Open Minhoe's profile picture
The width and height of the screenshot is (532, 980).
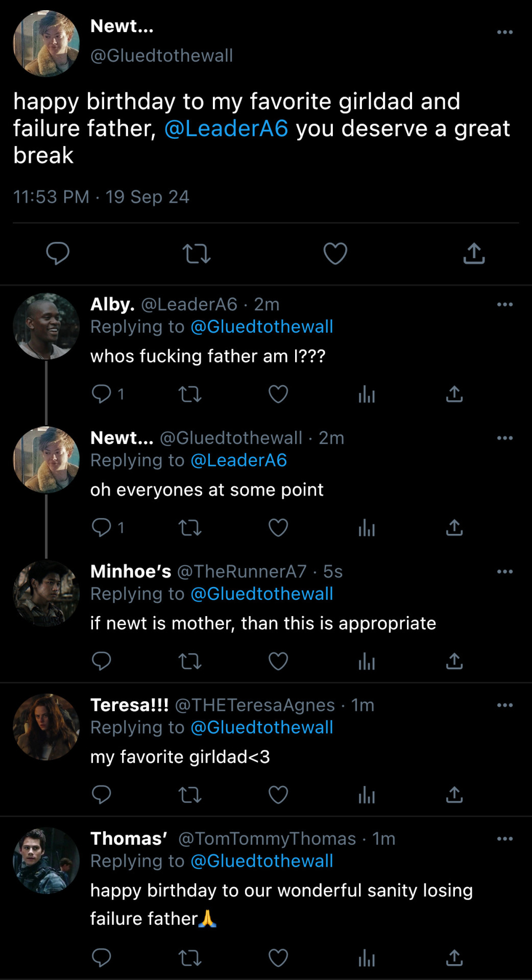[x=46, y=594]
